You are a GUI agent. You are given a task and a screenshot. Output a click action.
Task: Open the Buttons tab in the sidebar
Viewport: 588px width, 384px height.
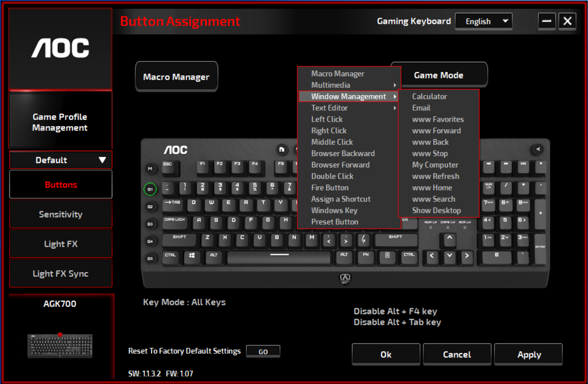point(61,184)
